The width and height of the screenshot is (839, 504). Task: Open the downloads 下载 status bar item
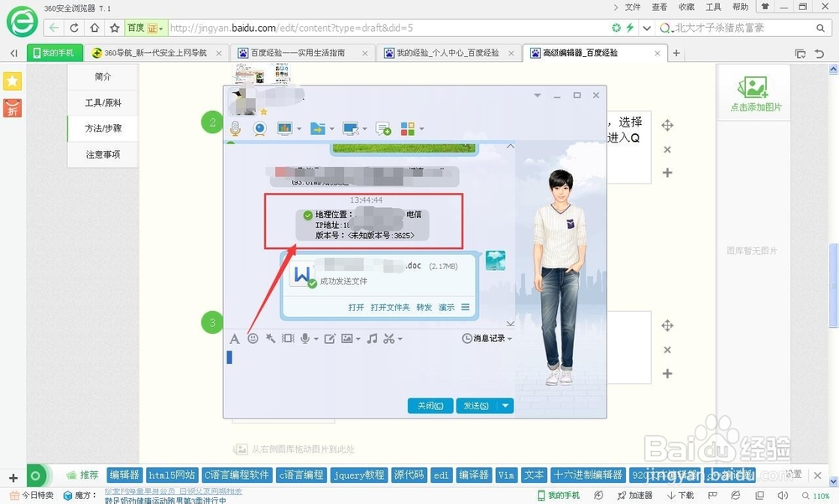pos(680,496)
